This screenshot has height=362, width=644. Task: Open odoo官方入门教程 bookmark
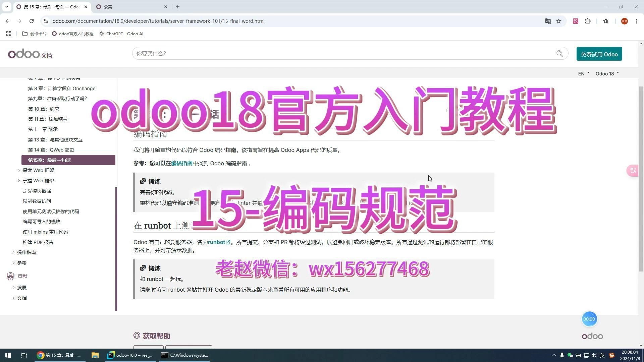pyautogui.click(x=73, y=34)
